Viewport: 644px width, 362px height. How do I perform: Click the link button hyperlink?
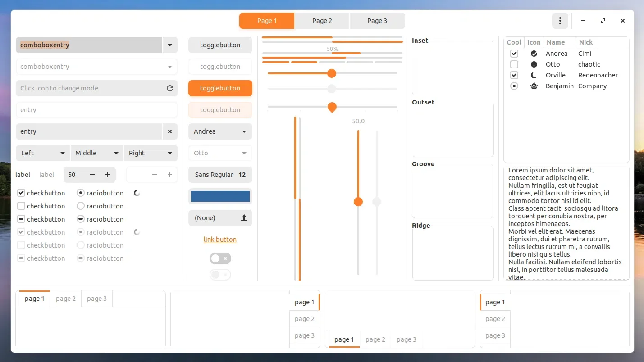[220, 240]
